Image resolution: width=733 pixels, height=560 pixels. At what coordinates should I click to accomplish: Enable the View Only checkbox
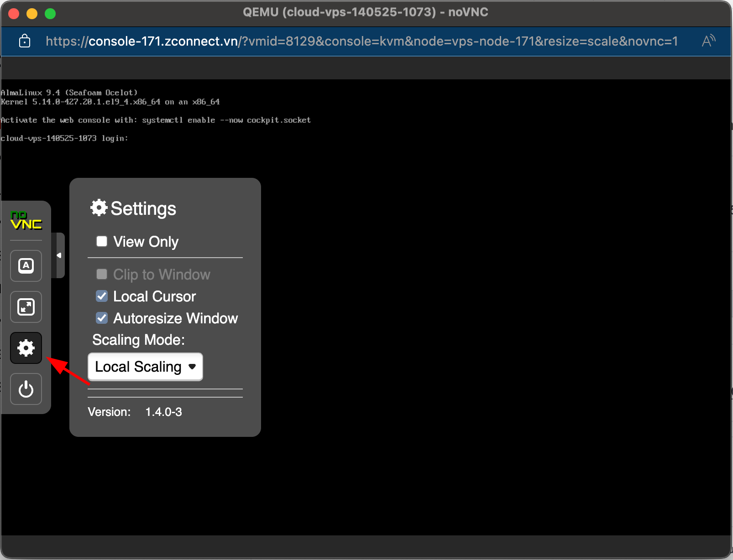[x=102, y=241]
